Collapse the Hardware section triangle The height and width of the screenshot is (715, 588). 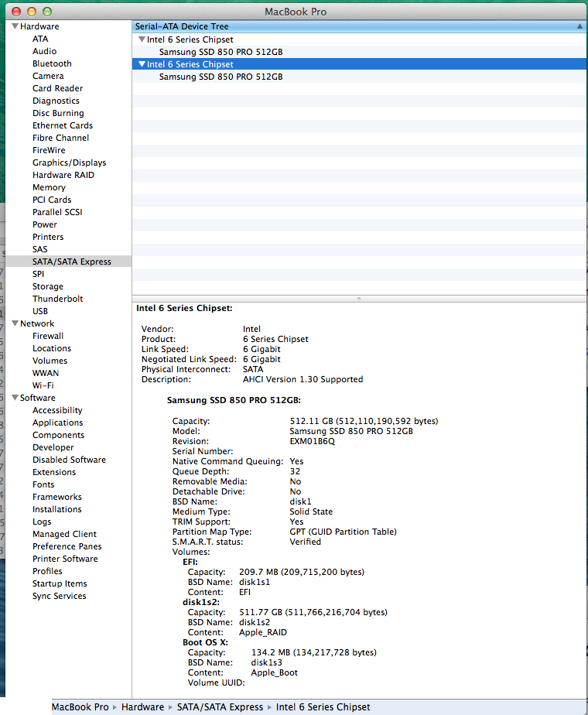pyautogui.click(x=15, y=26)
